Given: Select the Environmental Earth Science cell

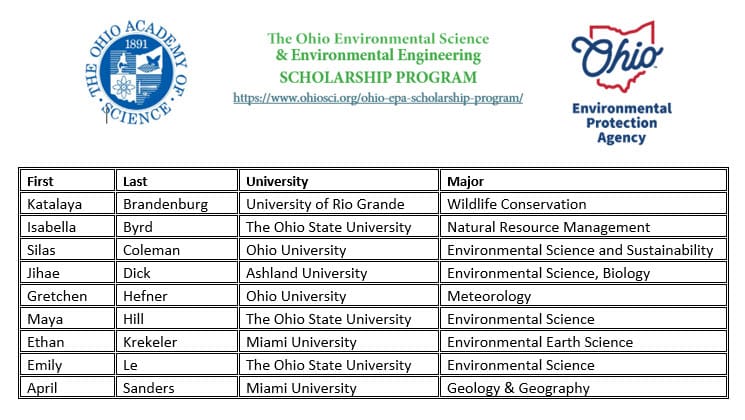Looking at the screenshot, I should pyautogui.click(x=583, y=342).
